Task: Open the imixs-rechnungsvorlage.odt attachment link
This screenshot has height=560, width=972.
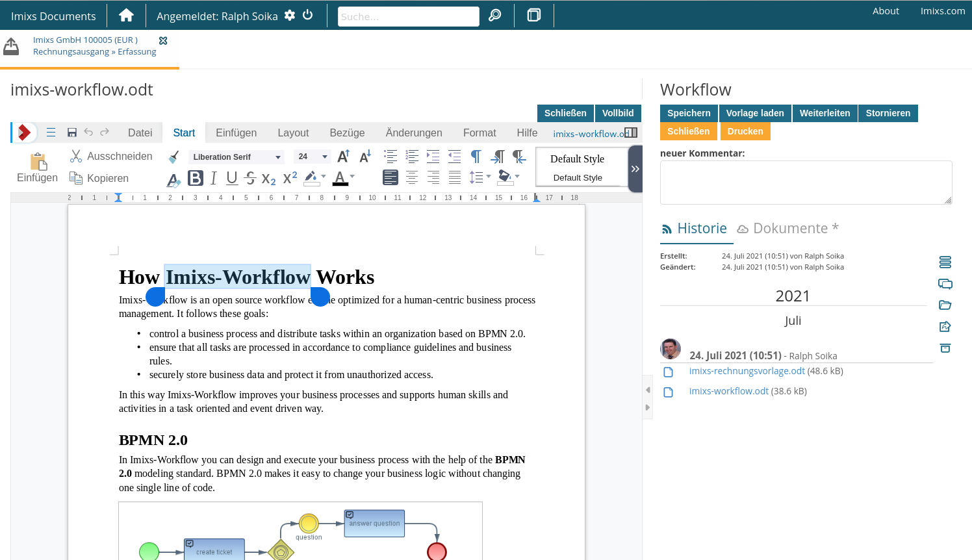Action: click(x=747, y=371)
